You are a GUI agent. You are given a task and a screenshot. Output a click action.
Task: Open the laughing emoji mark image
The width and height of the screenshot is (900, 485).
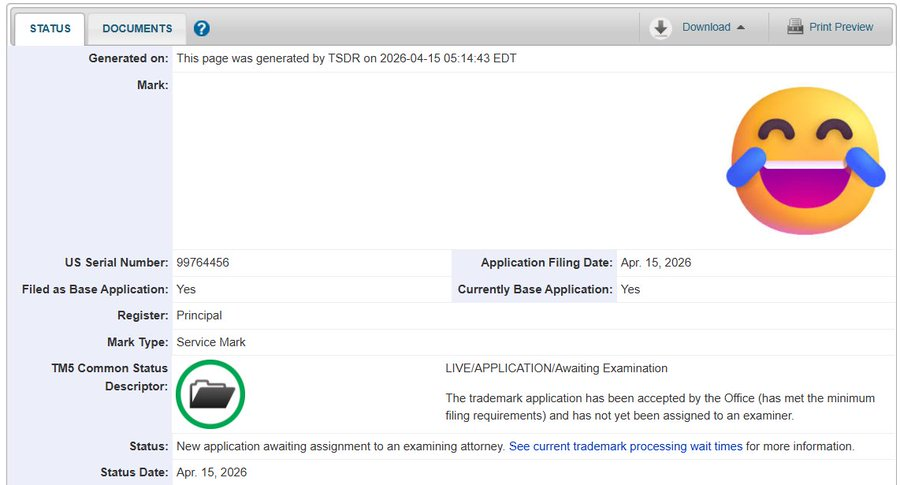point(805,160)
